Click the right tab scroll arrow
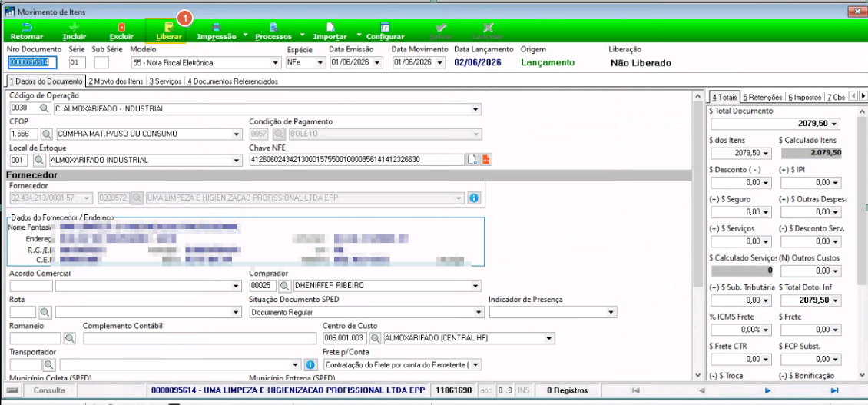Screen dimensions: 868x405 point(863,96)
